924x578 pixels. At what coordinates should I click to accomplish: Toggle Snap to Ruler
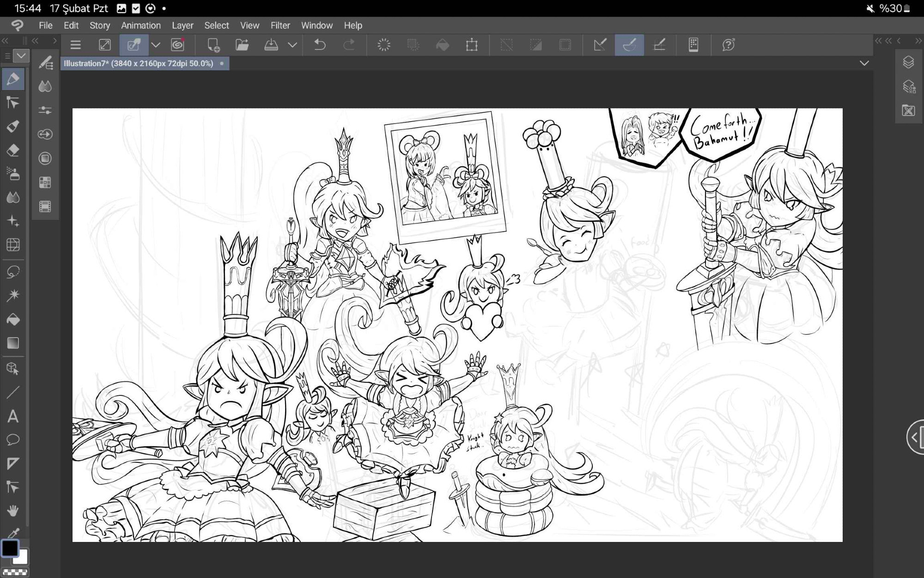pos(600,45)
